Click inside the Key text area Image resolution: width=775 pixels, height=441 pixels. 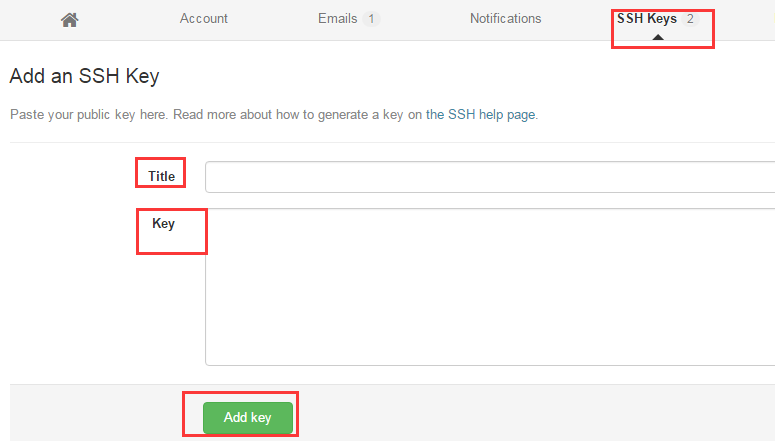pyautogui.click(x=490, y=287)
